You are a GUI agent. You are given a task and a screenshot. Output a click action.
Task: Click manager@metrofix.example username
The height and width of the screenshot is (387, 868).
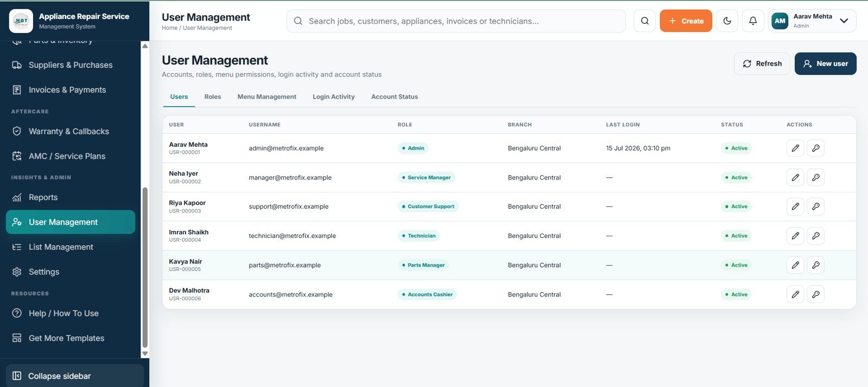pos(290,178)
